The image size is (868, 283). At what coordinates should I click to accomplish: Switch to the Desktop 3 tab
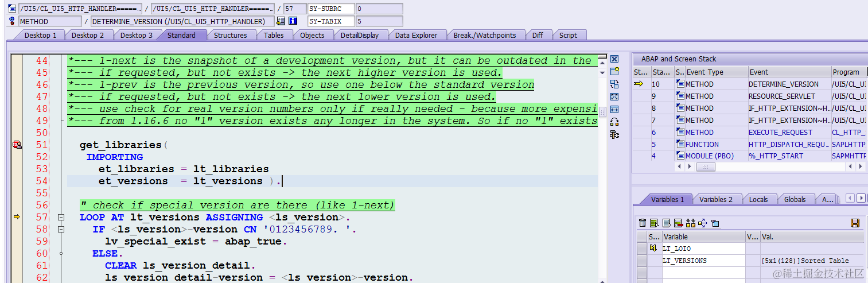[x=137, y=36]
